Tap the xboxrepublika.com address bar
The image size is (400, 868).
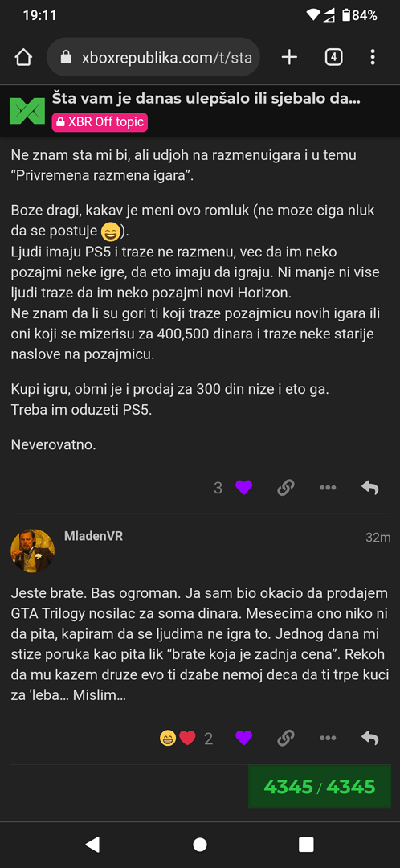click(x=153, y=57)
